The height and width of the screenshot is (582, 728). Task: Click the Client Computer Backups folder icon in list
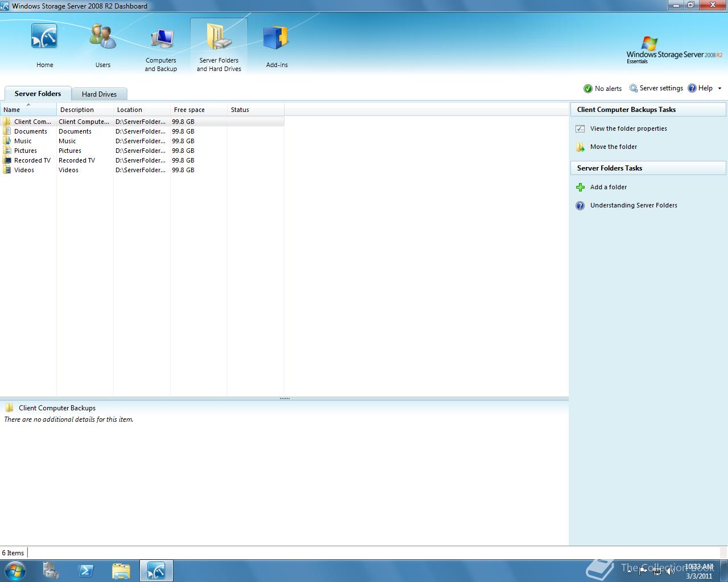tap(6, 122)
